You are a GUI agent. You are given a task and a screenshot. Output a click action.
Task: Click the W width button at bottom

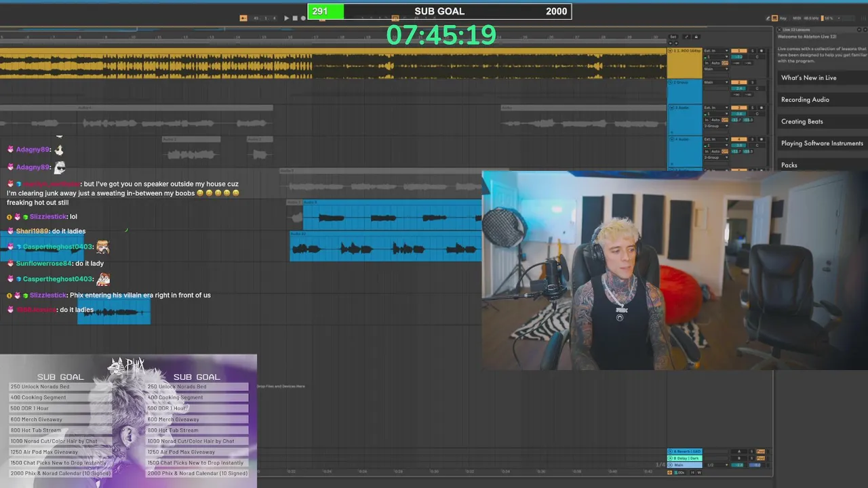(699, 472)
